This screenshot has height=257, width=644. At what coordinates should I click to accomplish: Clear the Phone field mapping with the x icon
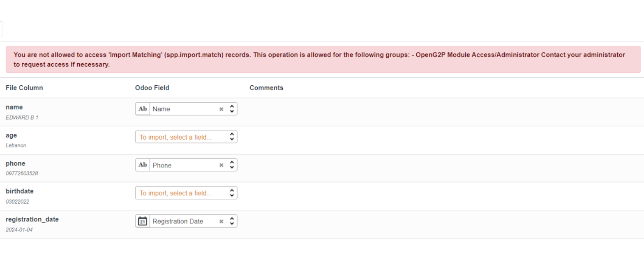(221, 165)
